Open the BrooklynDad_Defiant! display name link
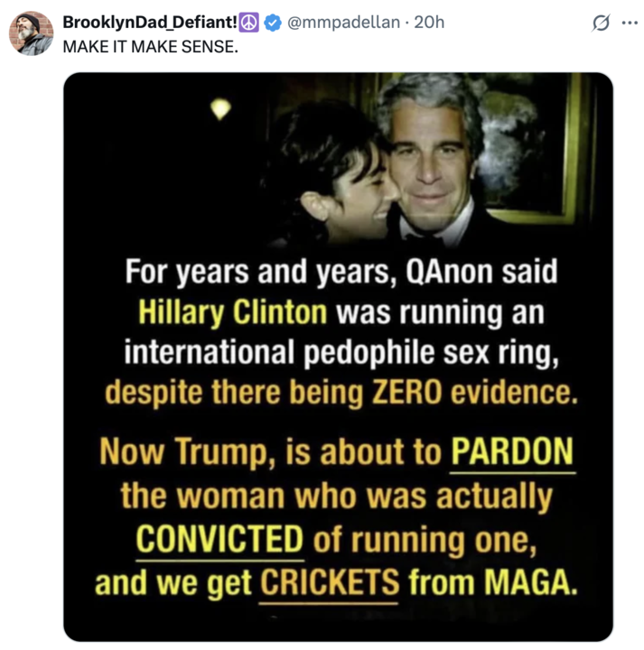 (x=150, y=23)
